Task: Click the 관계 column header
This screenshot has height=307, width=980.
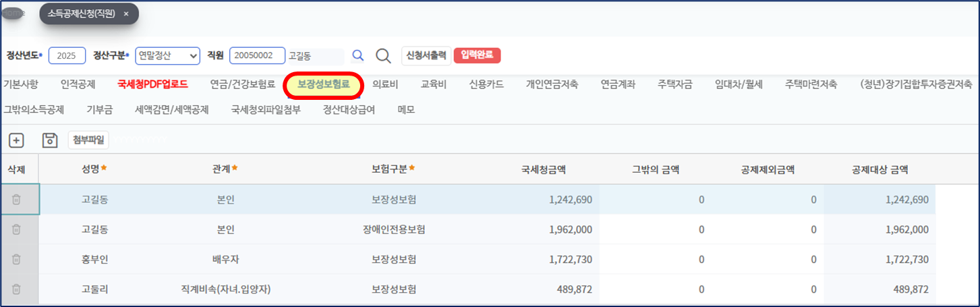Action: (x=226, y=169)
